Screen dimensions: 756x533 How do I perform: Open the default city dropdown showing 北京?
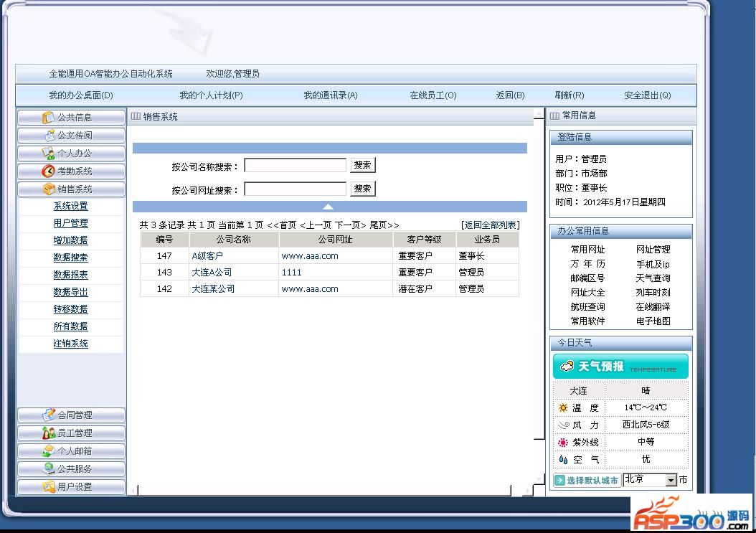[x=671, y=480]
